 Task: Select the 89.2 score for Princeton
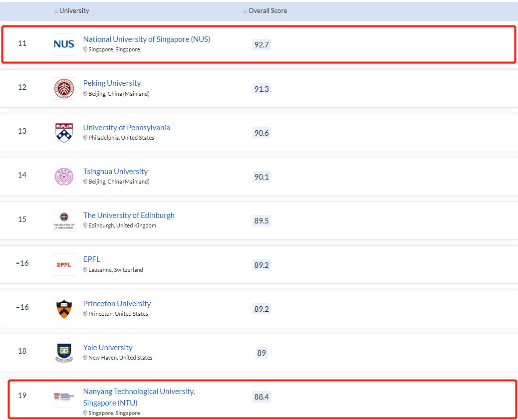point(261,309)
